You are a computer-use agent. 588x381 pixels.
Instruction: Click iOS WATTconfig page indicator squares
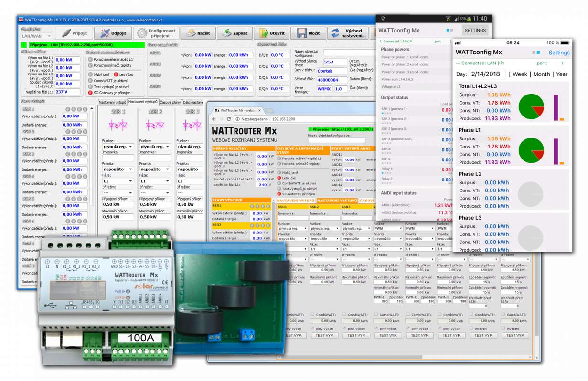536,53
